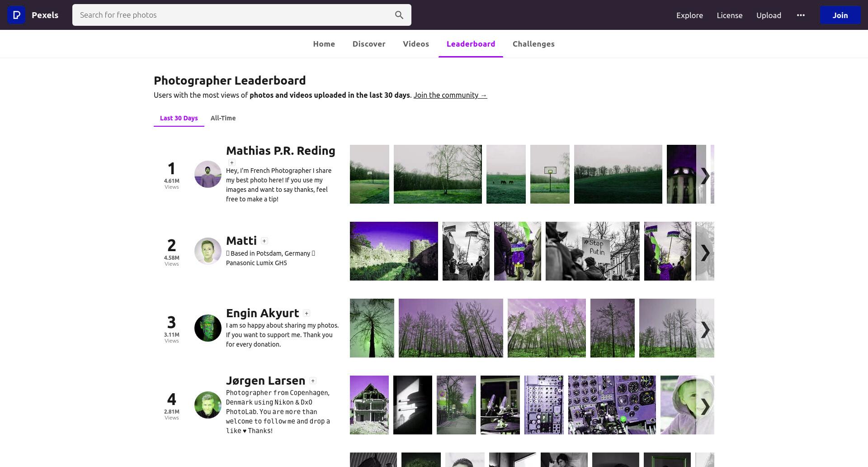Screen dimensions: 868x467
Task: Open the single tall tree photo by Engin Akyurt
Action: [x=372, y=328]
